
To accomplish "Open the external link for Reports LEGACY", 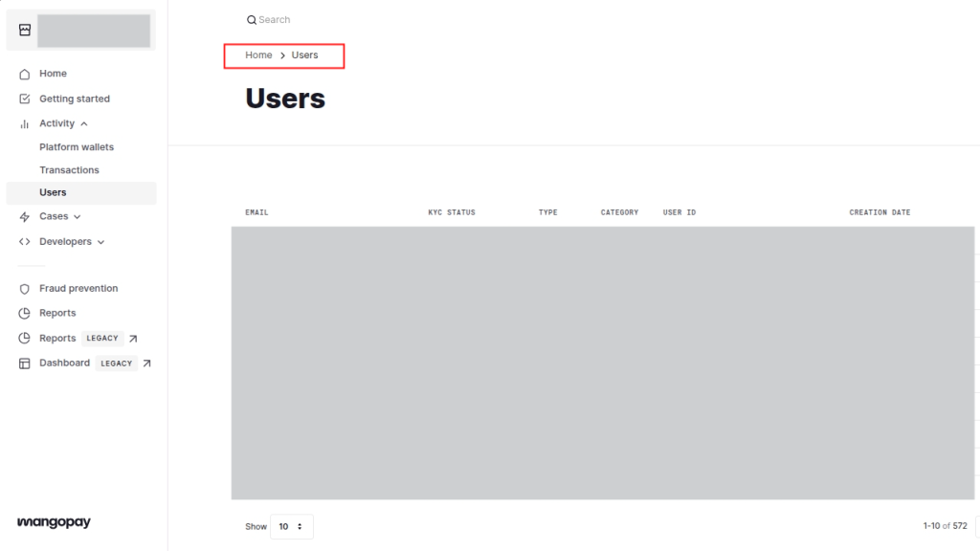I will [x=134, y=338].
